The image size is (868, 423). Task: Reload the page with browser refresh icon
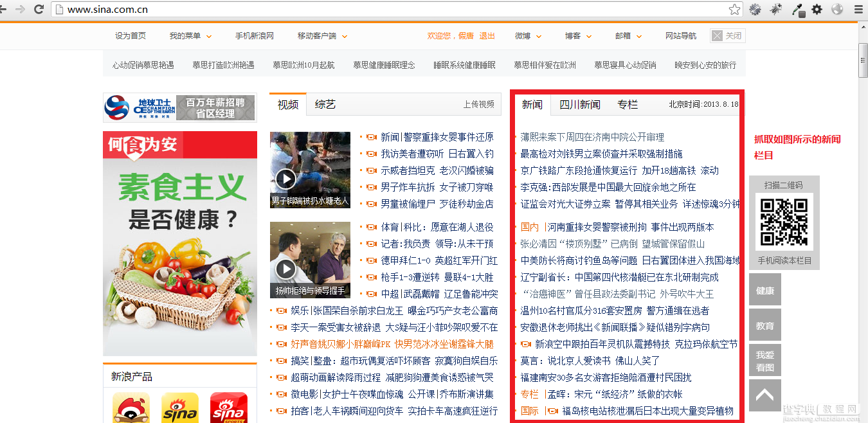pos(39,9)
